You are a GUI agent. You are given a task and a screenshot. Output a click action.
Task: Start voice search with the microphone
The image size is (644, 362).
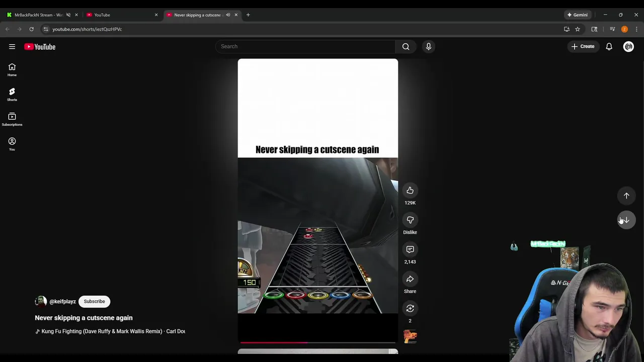(x=429, y=46)
